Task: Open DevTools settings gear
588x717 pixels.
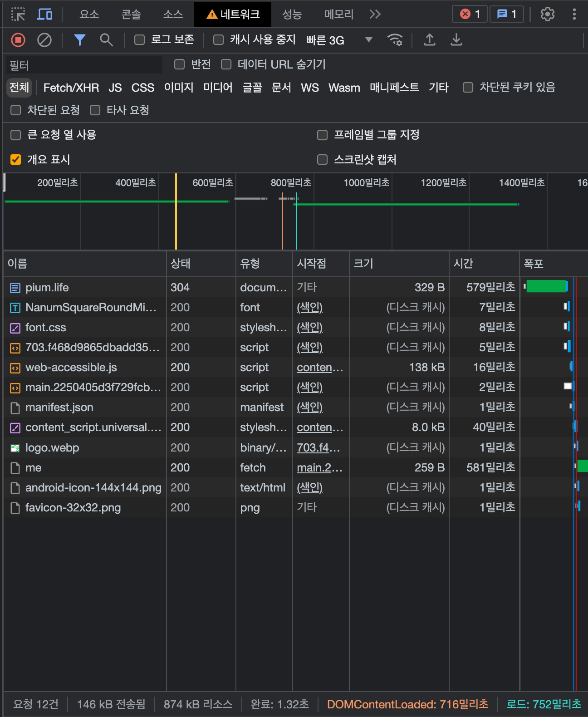Action: point(548,15)
